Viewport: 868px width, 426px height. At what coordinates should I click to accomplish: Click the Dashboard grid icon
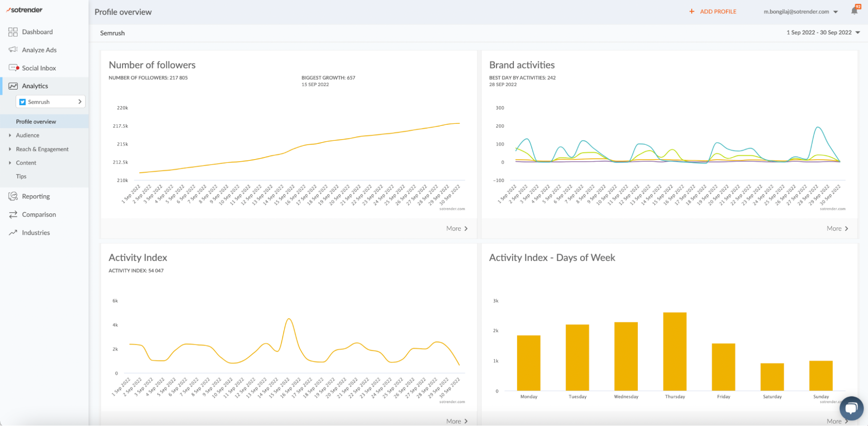13,32
